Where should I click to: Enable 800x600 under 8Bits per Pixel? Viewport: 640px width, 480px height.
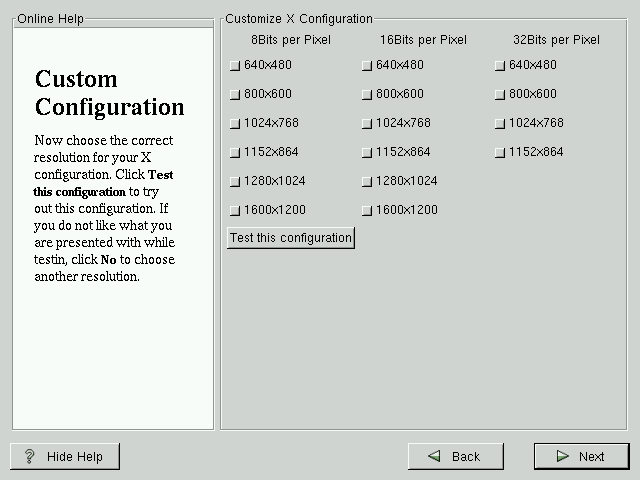point(235,95)
